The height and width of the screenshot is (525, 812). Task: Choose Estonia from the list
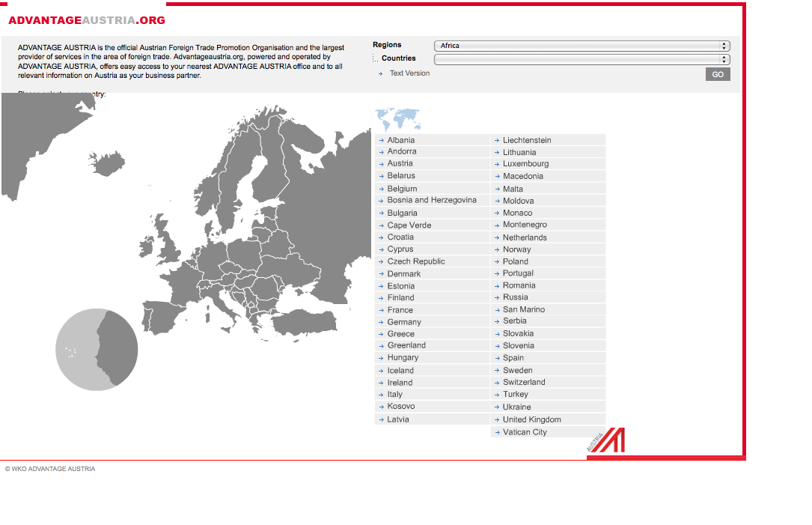tap(401, 286)
